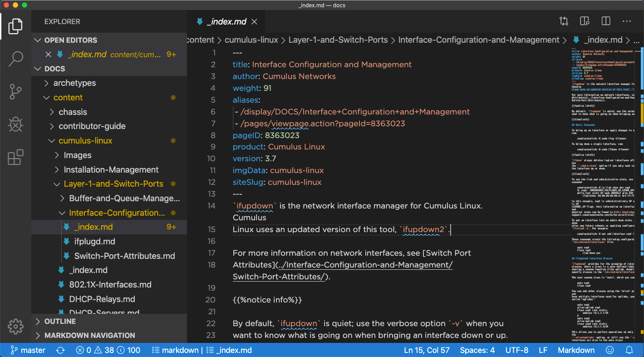Open the Source Control view
Image resolution: width=644 pixels, height=357 pixels.
click(15, 91)
